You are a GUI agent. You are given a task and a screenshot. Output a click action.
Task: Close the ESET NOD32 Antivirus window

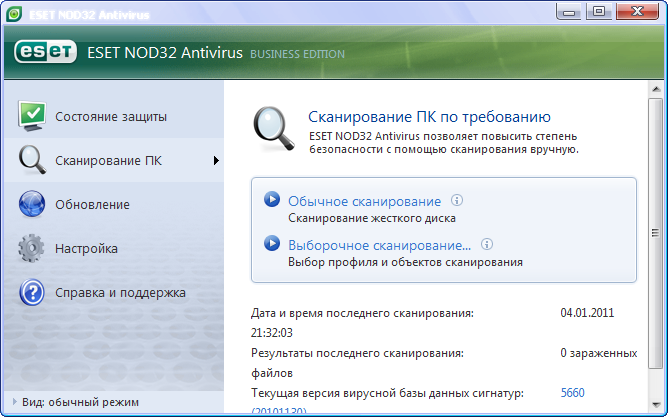coord(638,12)
